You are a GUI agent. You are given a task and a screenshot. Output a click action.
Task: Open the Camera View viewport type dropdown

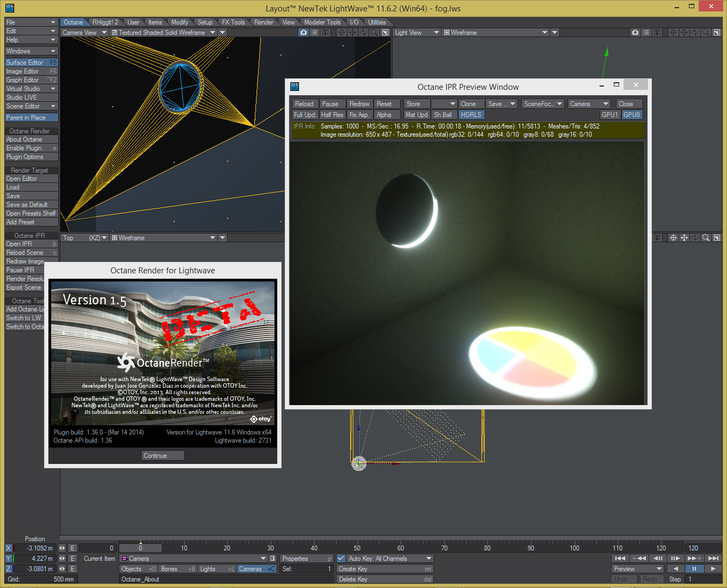click(84, 33)
